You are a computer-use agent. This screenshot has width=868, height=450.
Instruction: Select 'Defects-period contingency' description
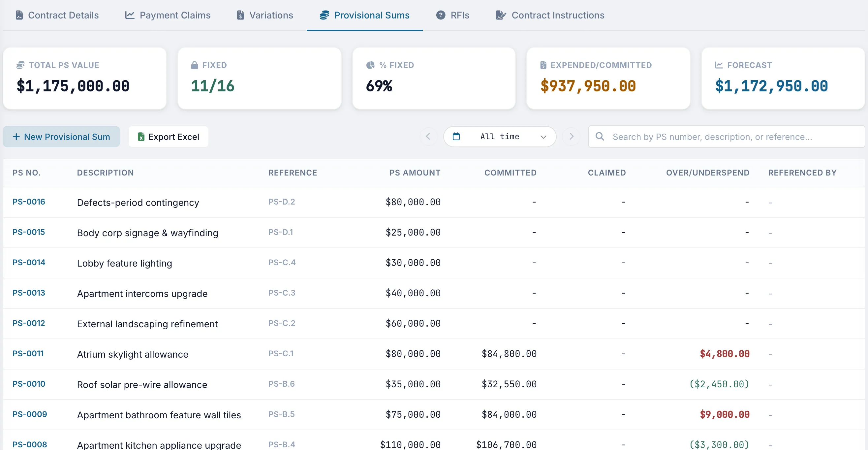pos(138,202)
